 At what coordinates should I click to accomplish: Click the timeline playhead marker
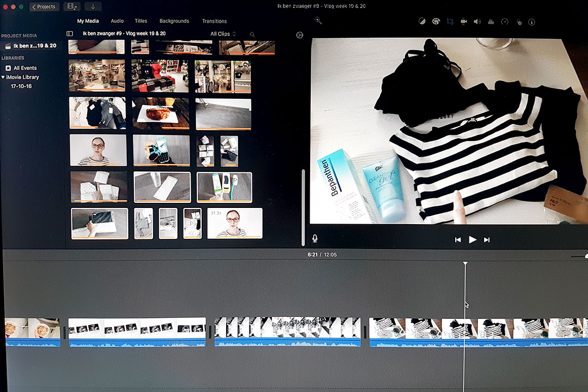pos(465,264)
